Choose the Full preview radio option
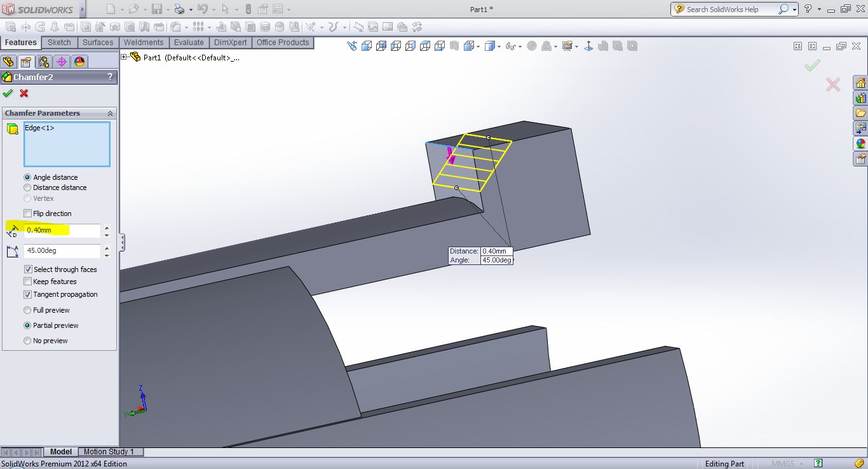This screenshot has height=469, width=868. click(27, 310)
